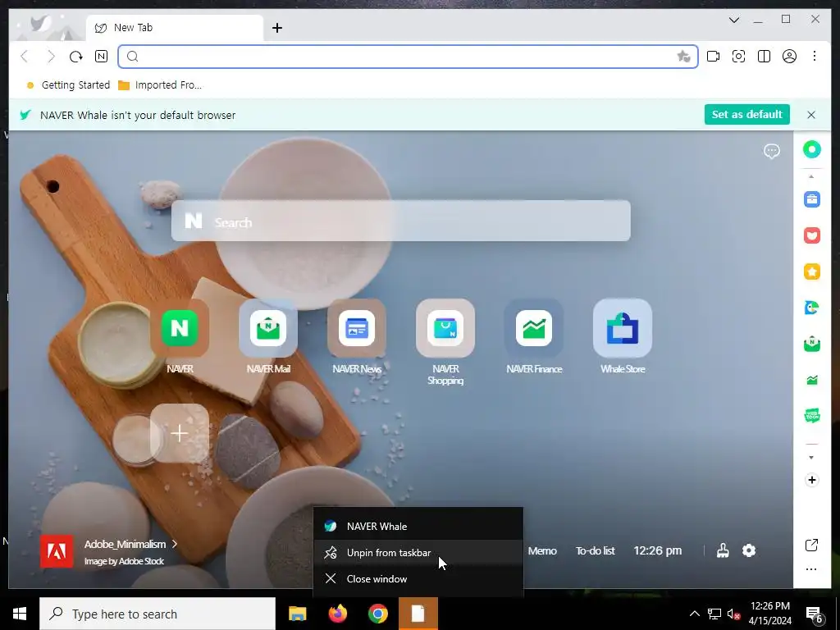Open the NAVER Mail sidebar icon
The image size is (840, 630).
pyautogui.click(x=811, y=344)
